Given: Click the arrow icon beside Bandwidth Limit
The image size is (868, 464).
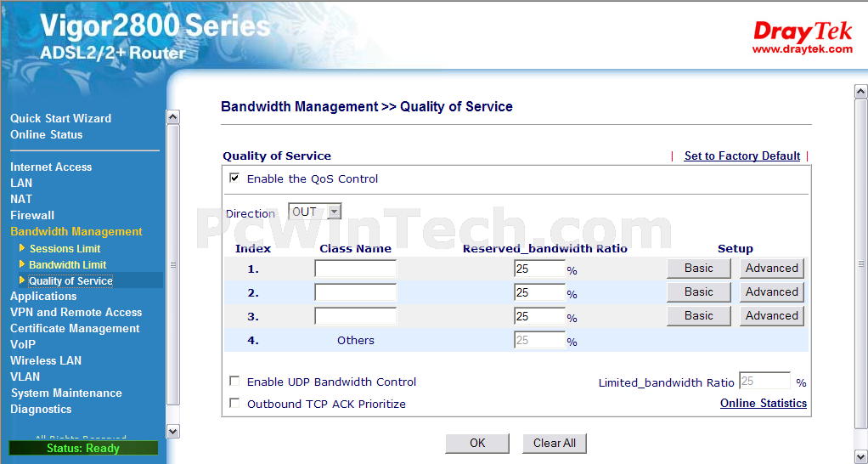Looking at the screenshot, I should coord(22,263).
